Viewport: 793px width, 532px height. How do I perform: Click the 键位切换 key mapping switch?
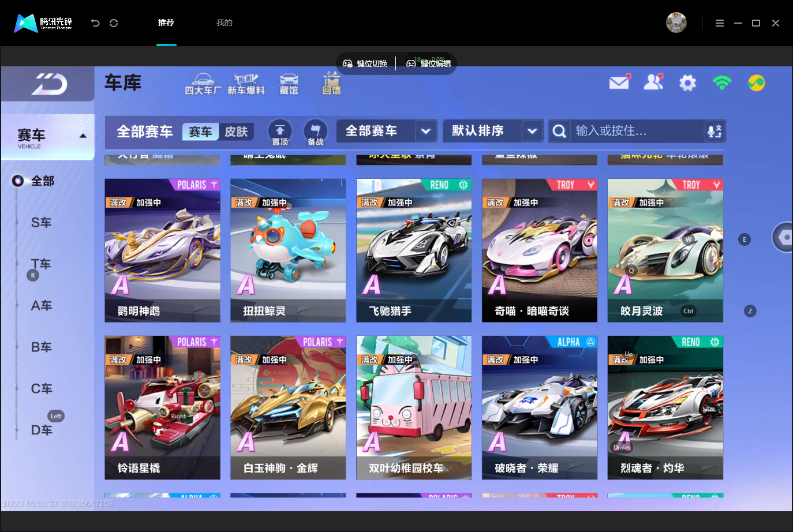365,63
